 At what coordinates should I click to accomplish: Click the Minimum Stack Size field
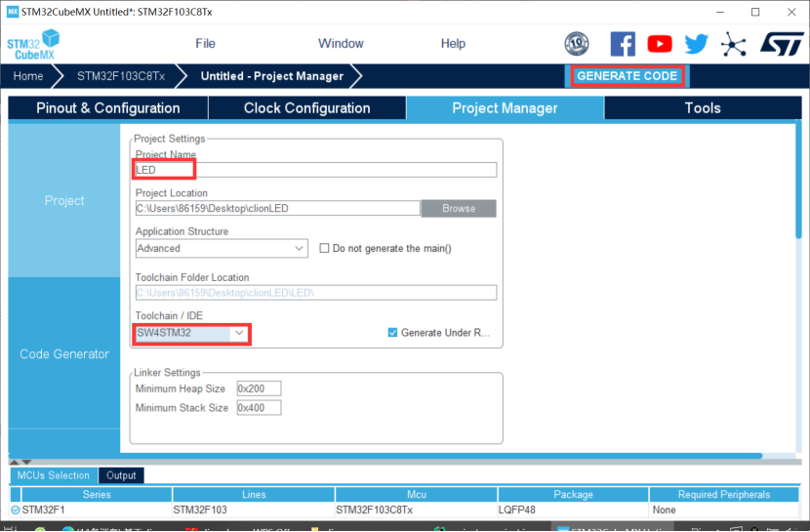(x=259, y=407)
